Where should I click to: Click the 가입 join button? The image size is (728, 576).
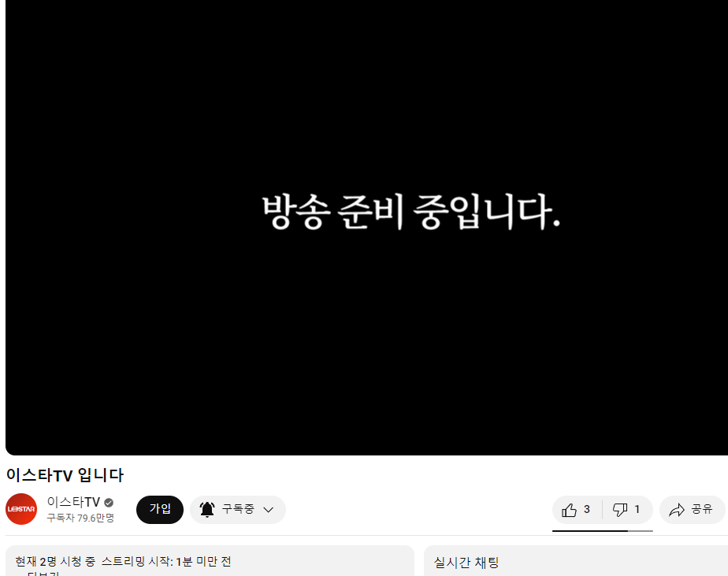[x=160, y=510]
